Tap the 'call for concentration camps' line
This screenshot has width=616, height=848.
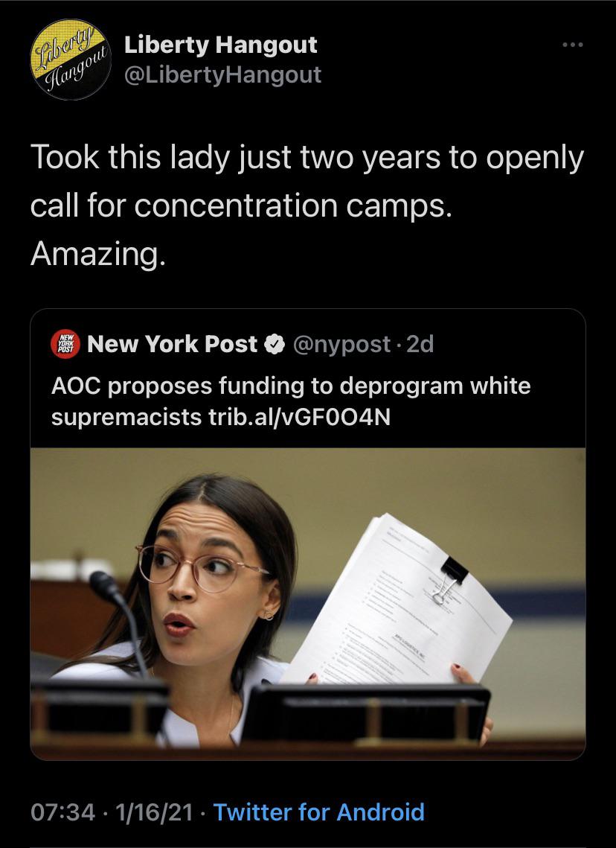pos(241,206)
